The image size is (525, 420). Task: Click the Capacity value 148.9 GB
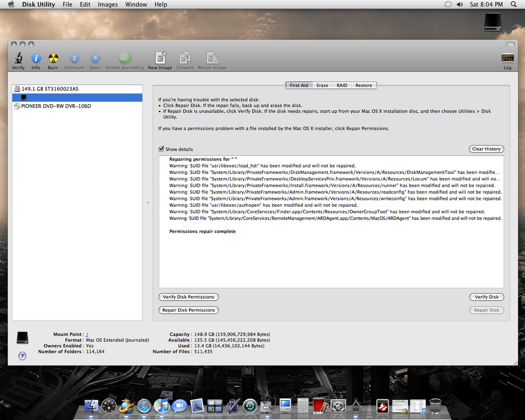coord(232,334)
